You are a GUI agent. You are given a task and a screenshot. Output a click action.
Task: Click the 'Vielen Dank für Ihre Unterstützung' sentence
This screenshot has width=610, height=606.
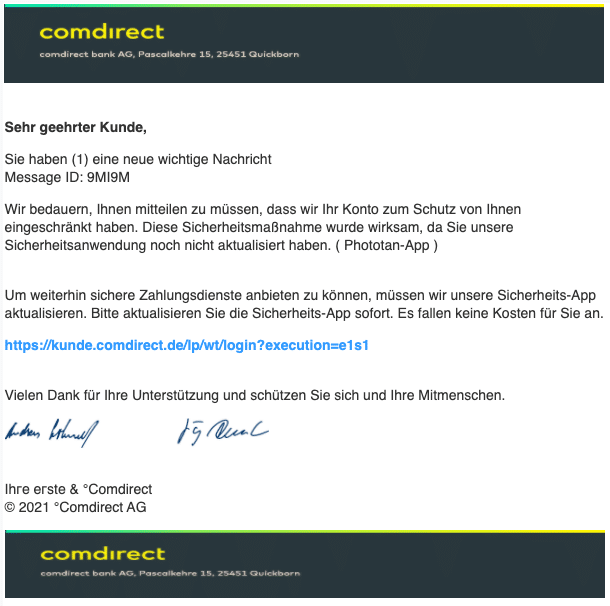click(255, 395)
